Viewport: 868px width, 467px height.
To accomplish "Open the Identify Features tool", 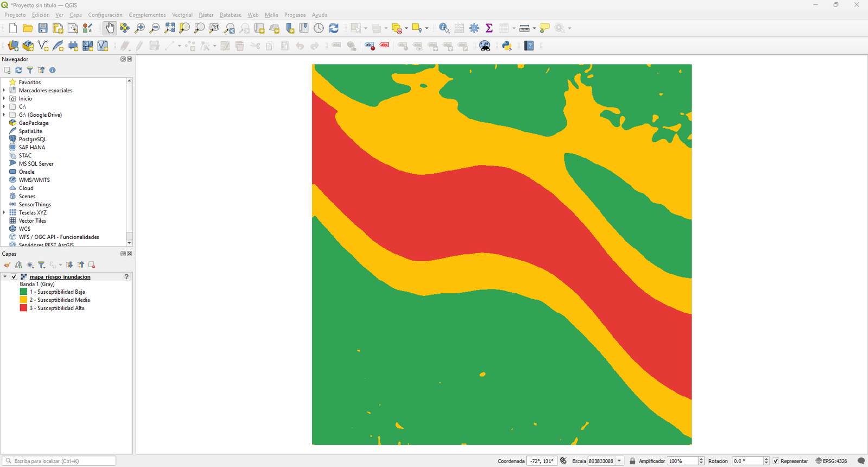I will (x=444, y=28).
